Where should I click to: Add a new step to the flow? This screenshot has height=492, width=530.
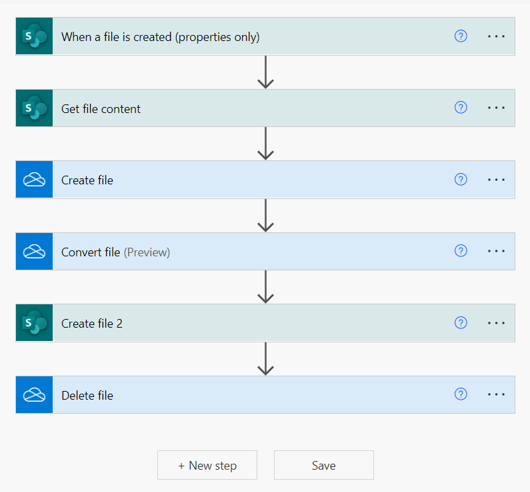pyautogui.click(x=207, y=465)
